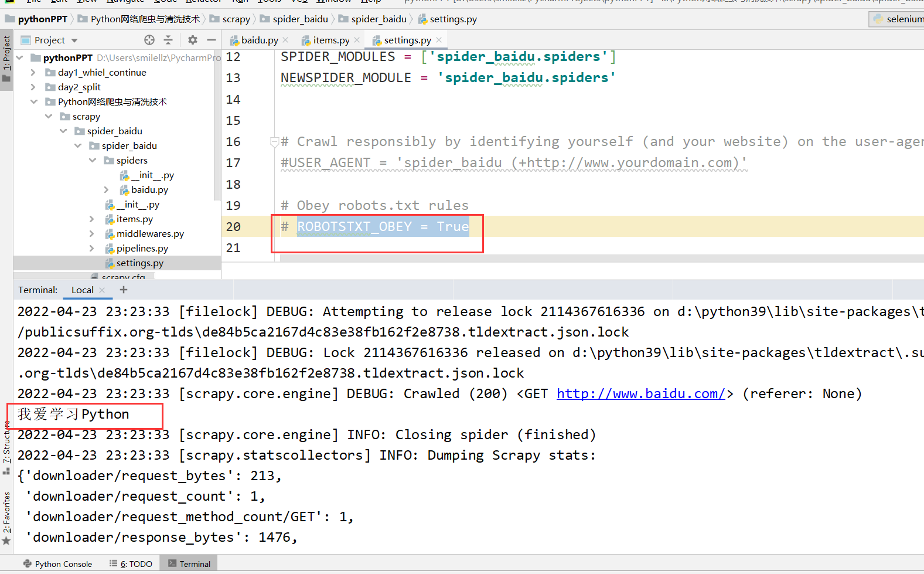Open the http://www.baidu.com/ link in terminal
Viewport: 924px width, 574px height.
641,393
